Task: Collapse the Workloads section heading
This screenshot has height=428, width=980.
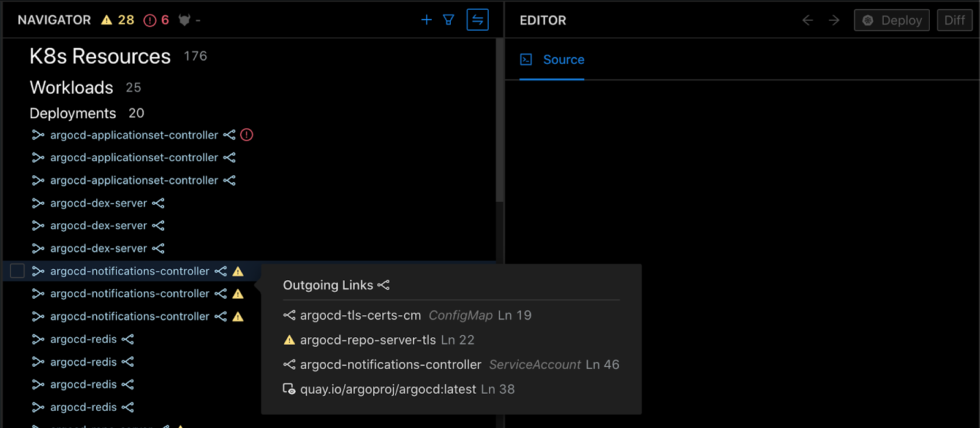Action: 72,88
